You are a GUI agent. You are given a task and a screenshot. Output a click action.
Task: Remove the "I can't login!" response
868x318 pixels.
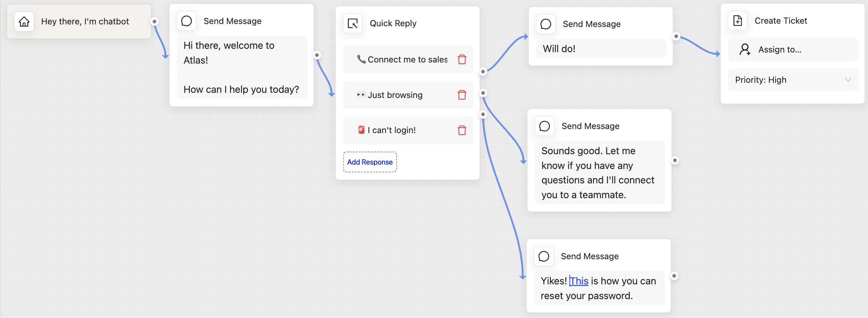click(x=462, y=130)
